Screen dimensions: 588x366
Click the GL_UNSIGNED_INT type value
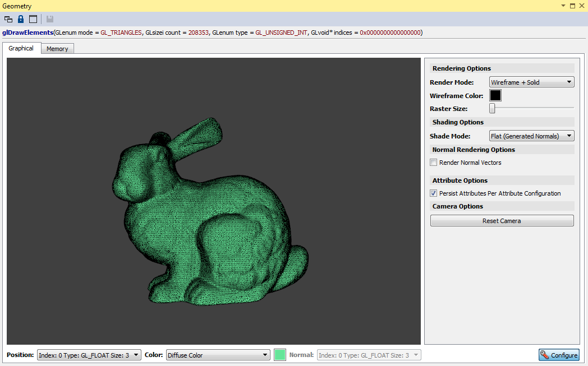coord(281,33)
